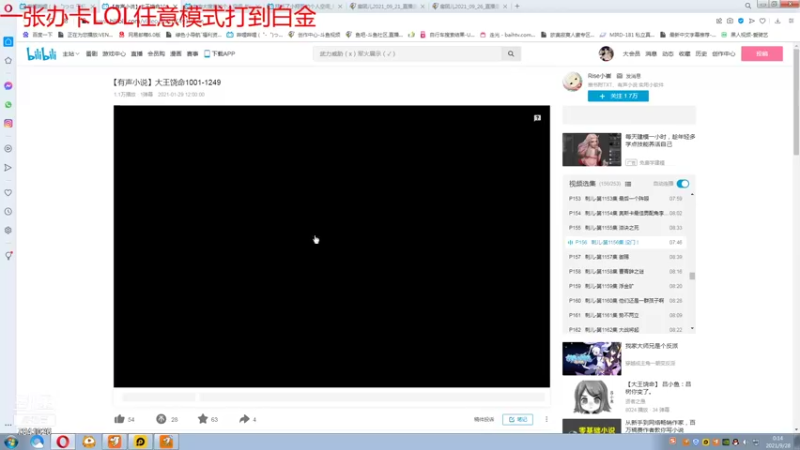
Task: Open settings gear icon in sidebar
Action: 8,230
